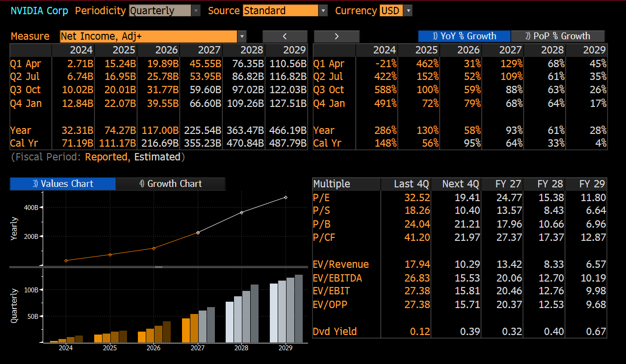Click the Last 4Q column header
The height and width of the screenshot is (364, 626).
[412, 184]
